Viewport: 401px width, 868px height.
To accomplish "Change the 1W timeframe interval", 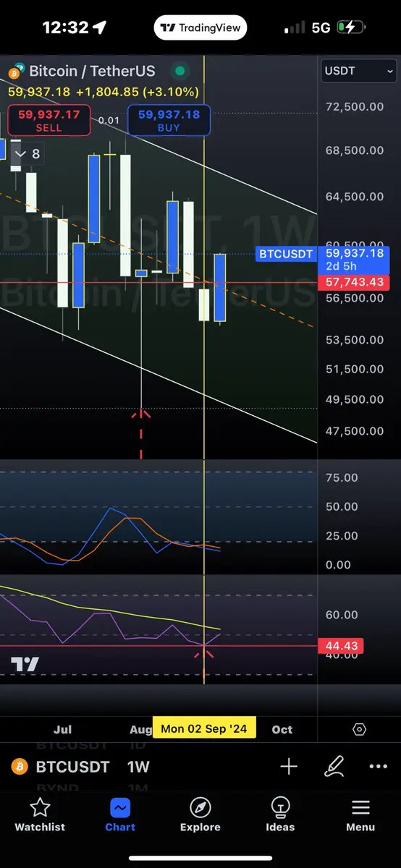I will [x=138, y=767].
